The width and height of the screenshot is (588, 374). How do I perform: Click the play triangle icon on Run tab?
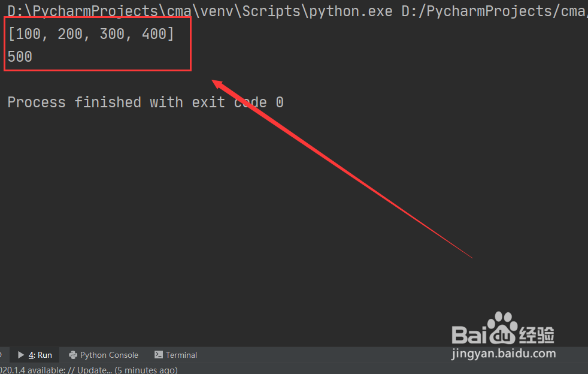tap(21, 355)
